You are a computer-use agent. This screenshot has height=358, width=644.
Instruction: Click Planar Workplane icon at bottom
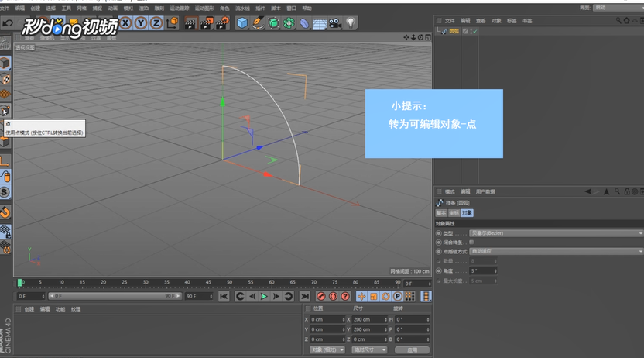pyautogui.click(x=5, y=247)
